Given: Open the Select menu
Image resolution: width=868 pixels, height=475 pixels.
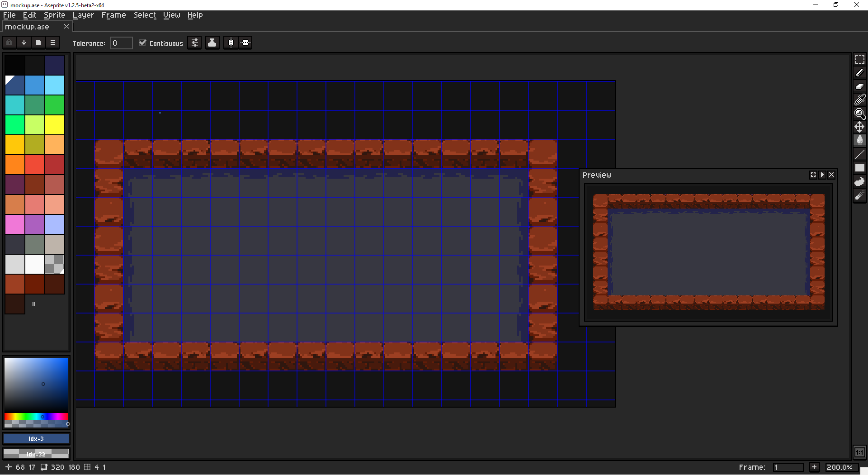Looking at the screenshot, I should pyautogui.click(x=145, y=15).
